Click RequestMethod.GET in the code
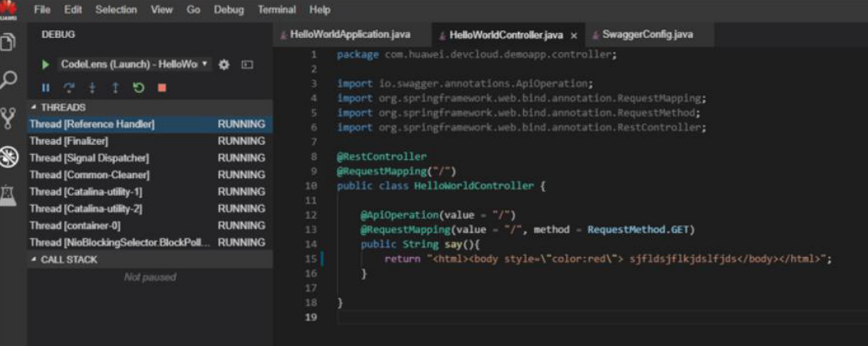 click(x=637, y=229)
